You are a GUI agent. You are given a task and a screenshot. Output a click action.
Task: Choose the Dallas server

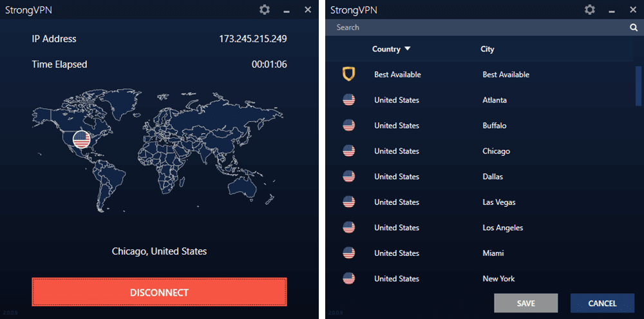[x=479, y=177]
